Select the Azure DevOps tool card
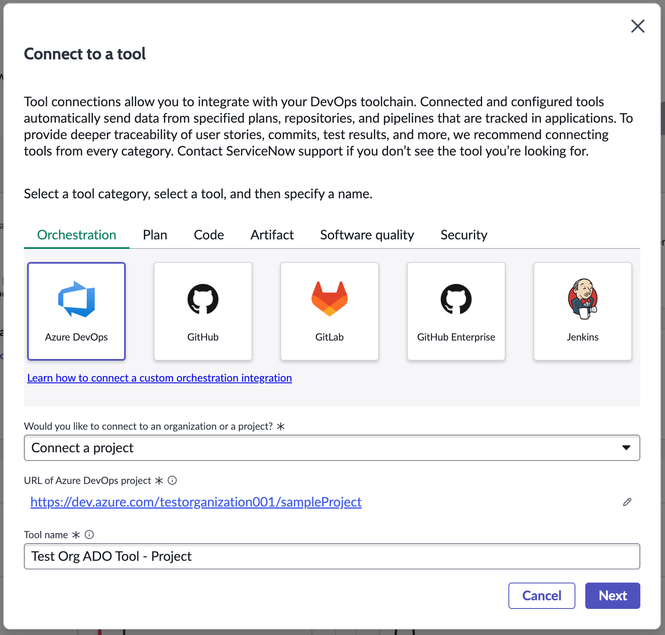Screen dimensions: 665x635 click(76, 311)
